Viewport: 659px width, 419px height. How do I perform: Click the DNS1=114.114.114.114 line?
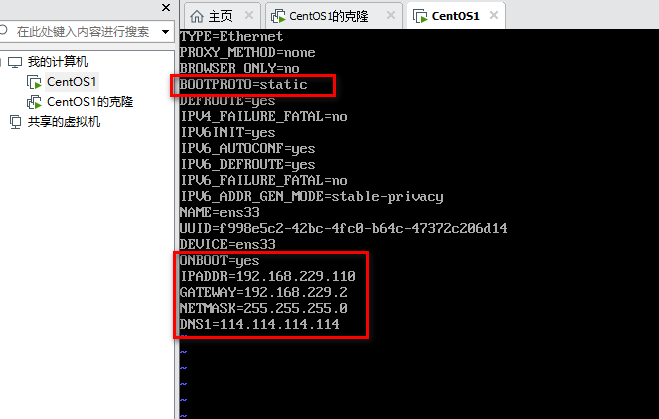coord(259,324)
